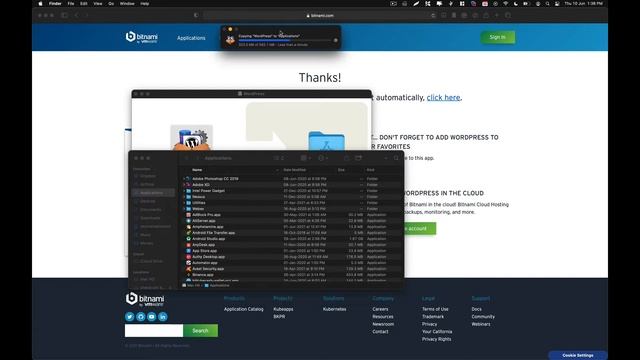Open Bitnami GitHub page from footer
Image resolution: width=640 pixels, height=360 pixels.
click(141, 317)
